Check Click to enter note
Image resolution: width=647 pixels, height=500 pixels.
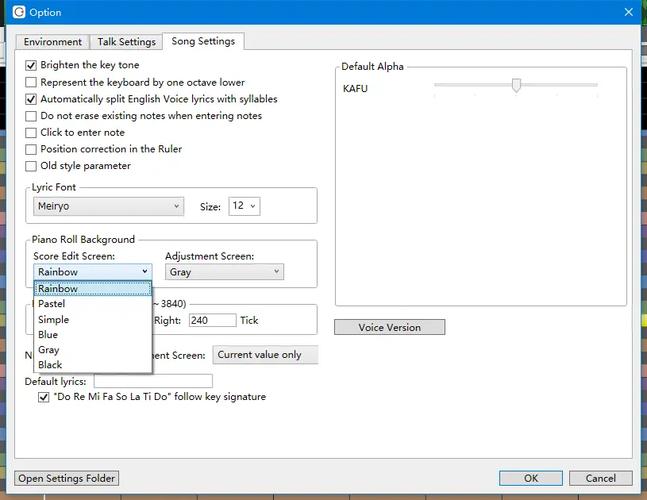pyautogui.click(x=31, y=132)
